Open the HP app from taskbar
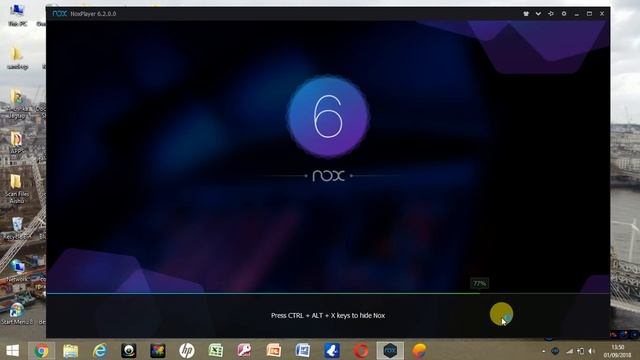Screen dimensions: 640x360 pos(187,351)
